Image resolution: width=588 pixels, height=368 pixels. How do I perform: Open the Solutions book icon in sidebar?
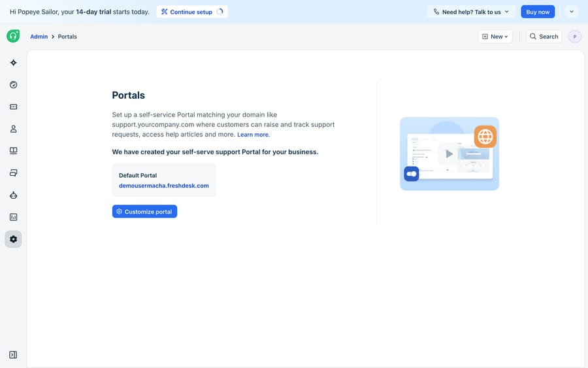14,151
